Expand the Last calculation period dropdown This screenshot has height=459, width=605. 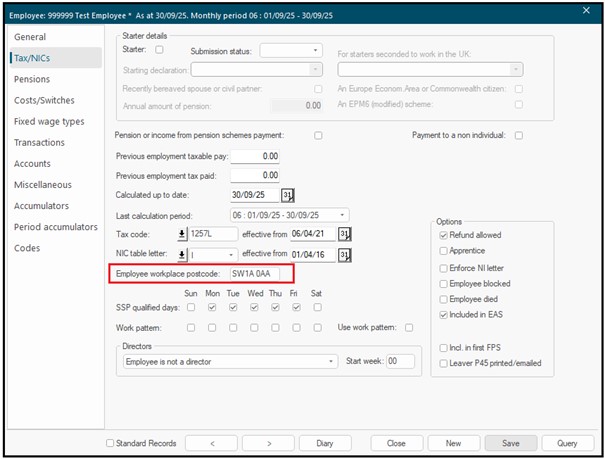point(342,215)
